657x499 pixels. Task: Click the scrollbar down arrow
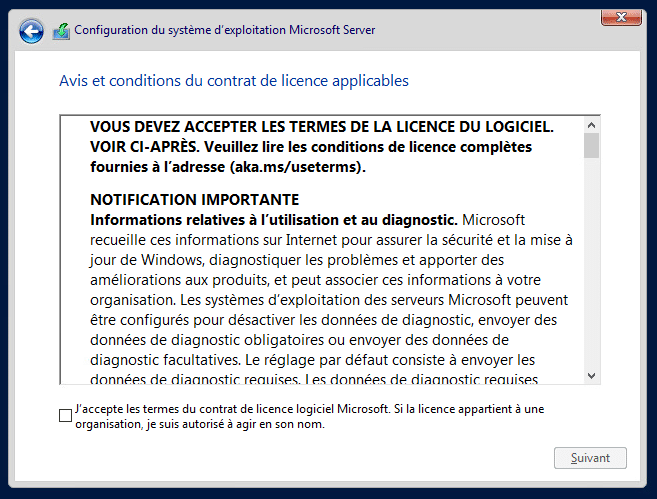pos(591,375)
